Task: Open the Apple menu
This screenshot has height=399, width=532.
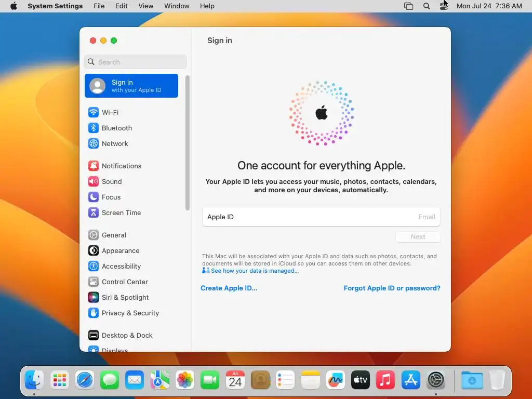Action: click(14, 6)
